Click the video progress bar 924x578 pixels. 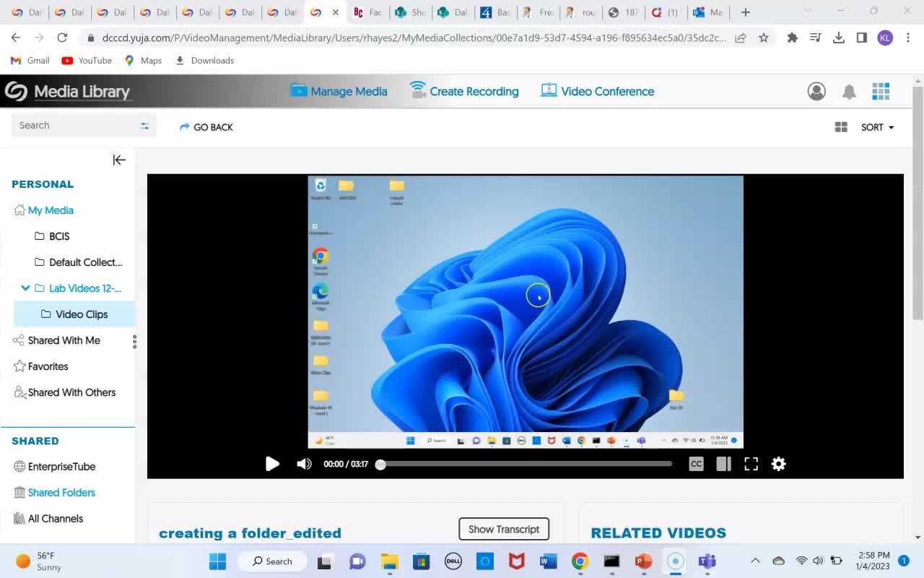[x=526, y=464]
